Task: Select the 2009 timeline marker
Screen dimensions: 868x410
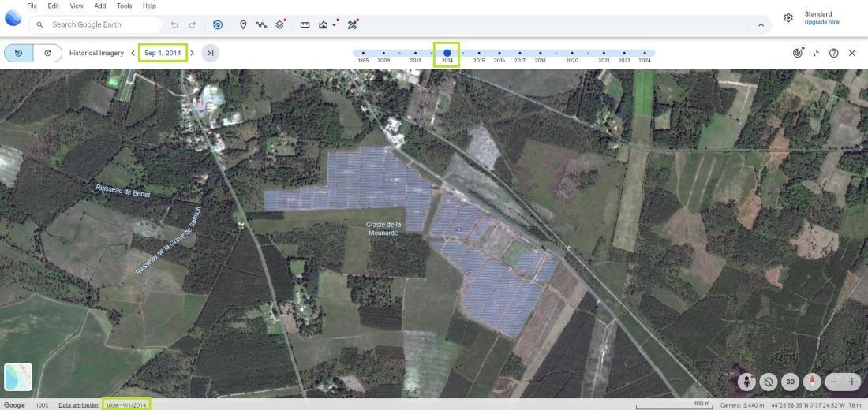Action: pyautogui.click(x=383, y=54)
